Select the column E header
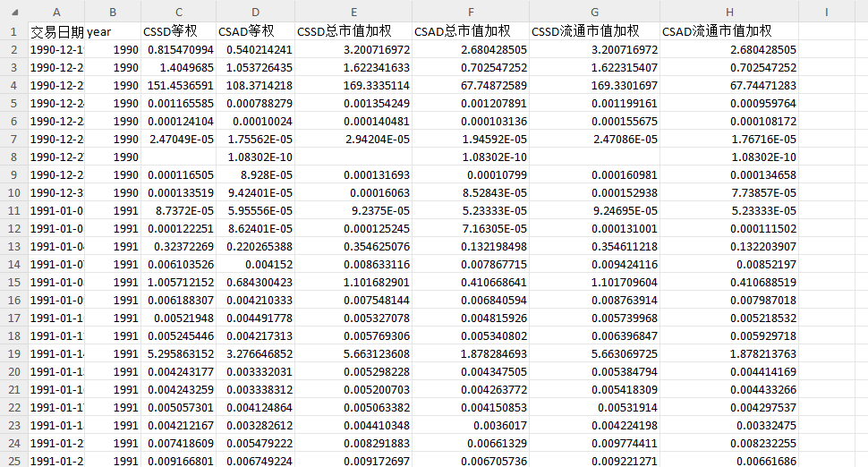 tap(353, 12)
